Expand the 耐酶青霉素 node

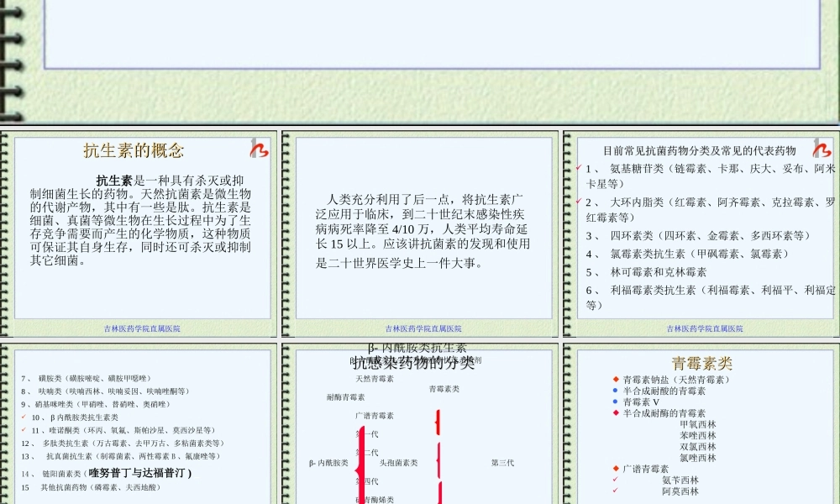pyautogui.click(x=347, y=397)
